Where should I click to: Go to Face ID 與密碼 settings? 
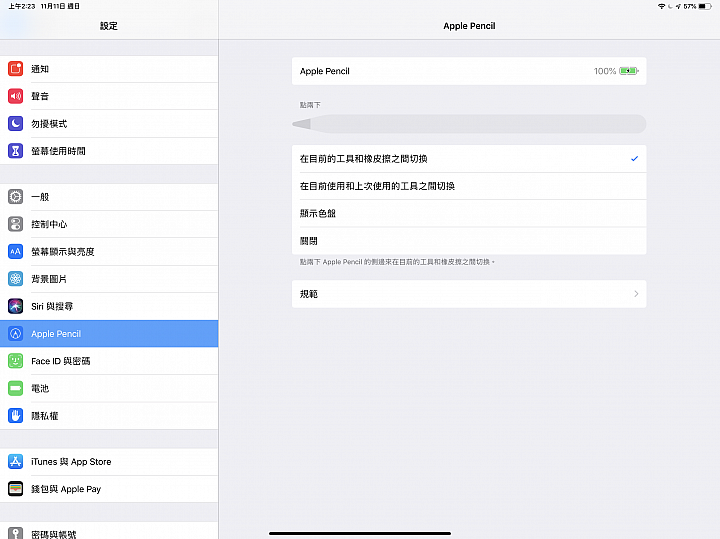coord(109,361)
